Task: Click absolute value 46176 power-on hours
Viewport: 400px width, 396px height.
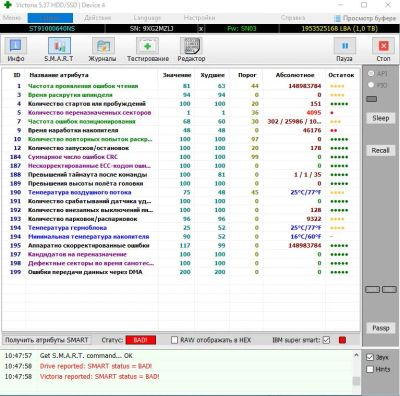Action: tap(312, 130)
